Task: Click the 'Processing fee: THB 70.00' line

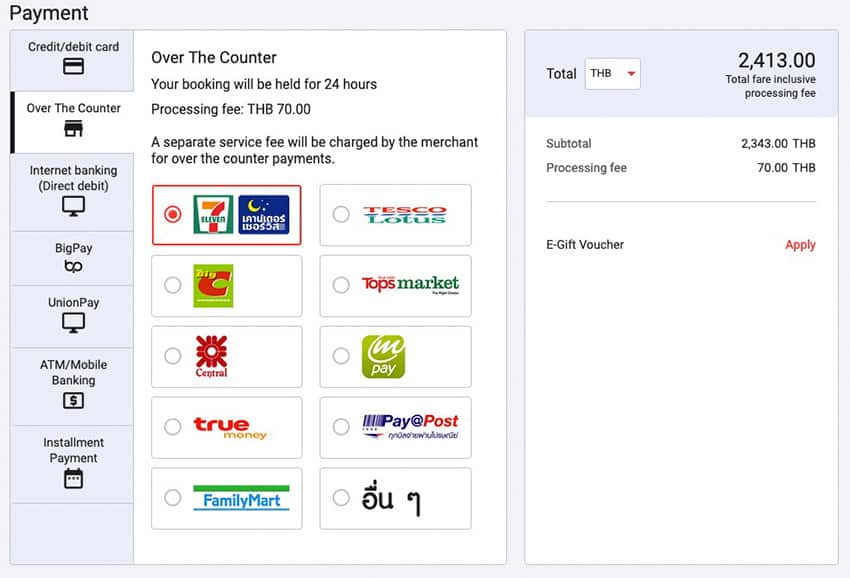Action: tap(231, 109)
